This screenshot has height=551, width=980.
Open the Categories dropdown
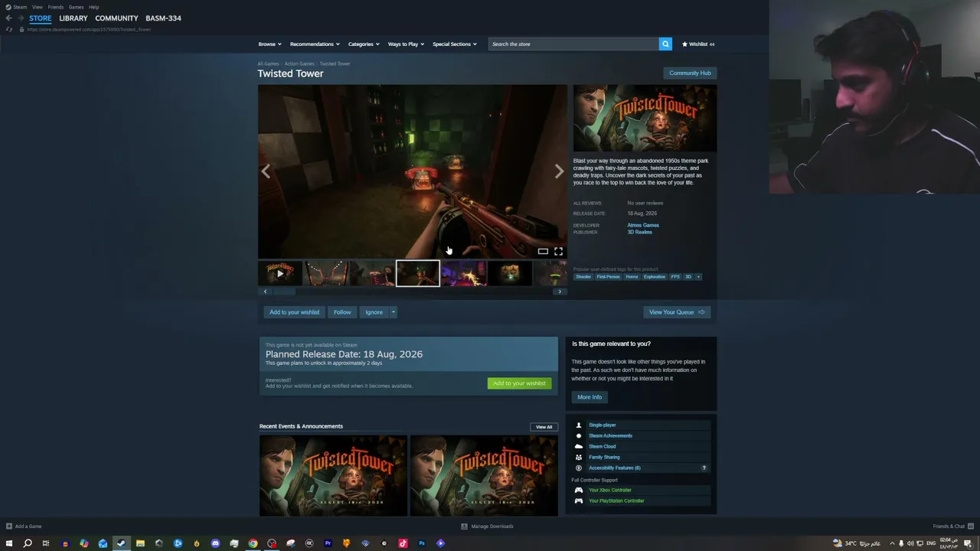pos(364,44)
